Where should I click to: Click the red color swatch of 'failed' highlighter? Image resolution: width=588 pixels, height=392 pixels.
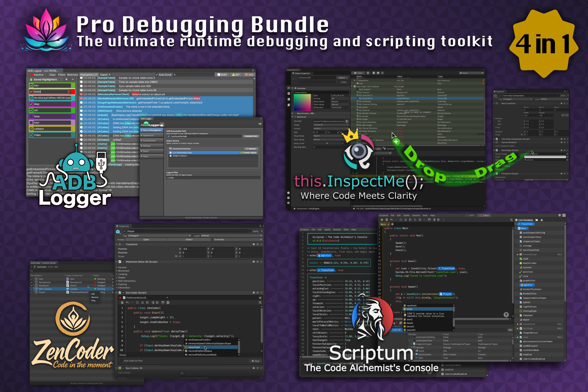(73, 92)
